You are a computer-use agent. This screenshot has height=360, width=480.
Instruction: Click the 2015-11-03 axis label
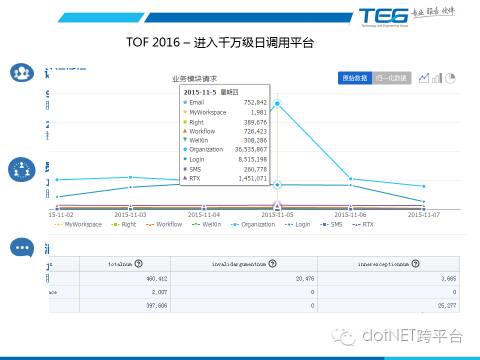tap(130, 215)
